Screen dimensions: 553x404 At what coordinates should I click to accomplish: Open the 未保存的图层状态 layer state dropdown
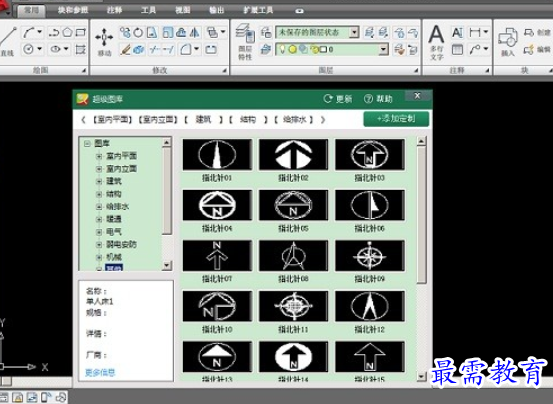[354, 32]
